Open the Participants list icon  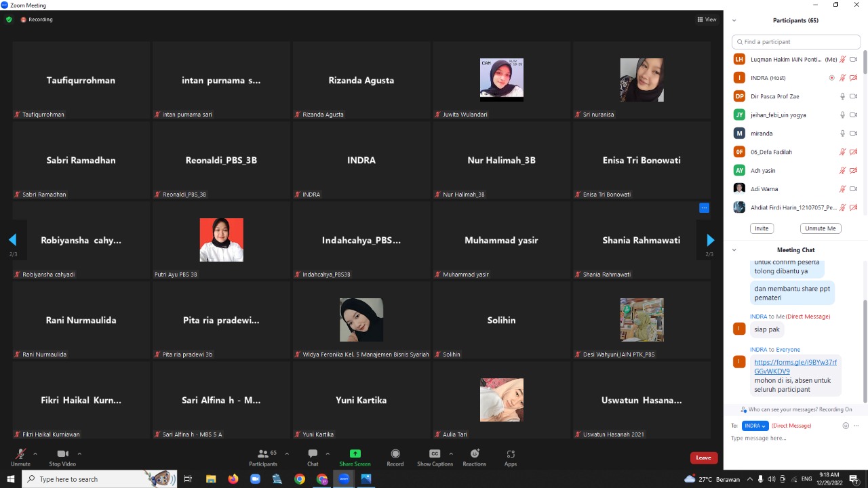point(263,454)
